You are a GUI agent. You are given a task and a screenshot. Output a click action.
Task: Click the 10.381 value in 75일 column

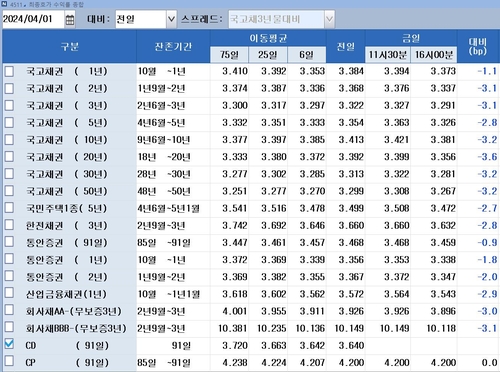233,328
